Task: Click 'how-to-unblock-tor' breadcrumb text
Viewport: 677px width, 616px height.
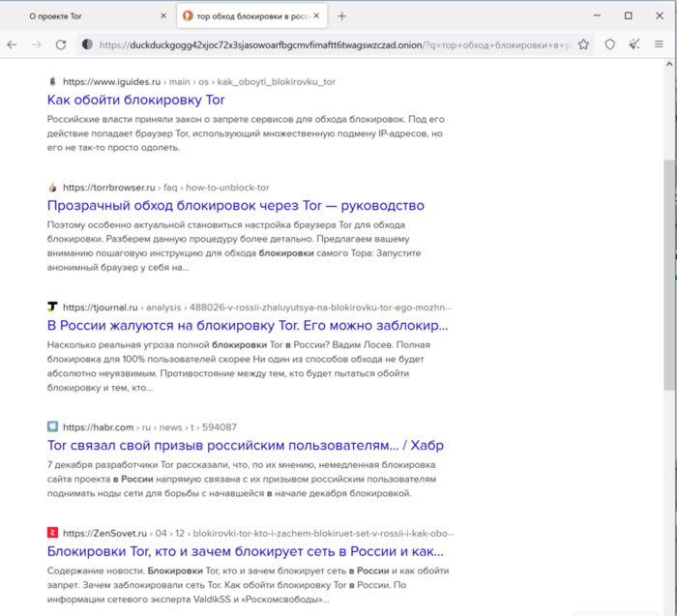Action: click(227, 188)
